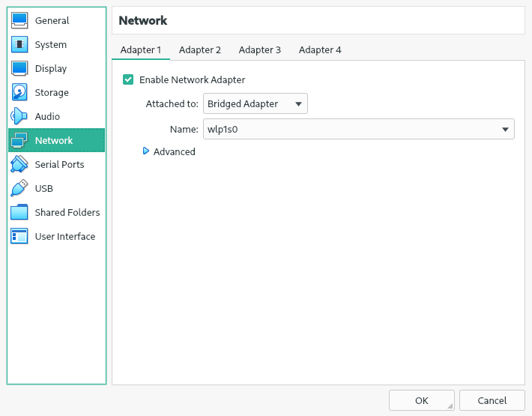The image size is (532, 416).
Task: Select the System chip icon
Action: (x=19, y=44)
